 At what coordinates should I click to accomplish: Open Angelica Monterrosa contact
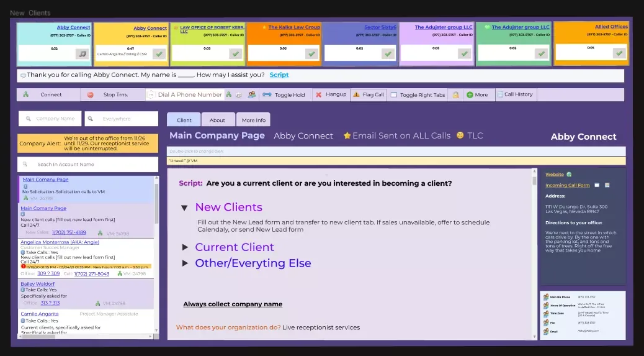[x=60, y=242]
